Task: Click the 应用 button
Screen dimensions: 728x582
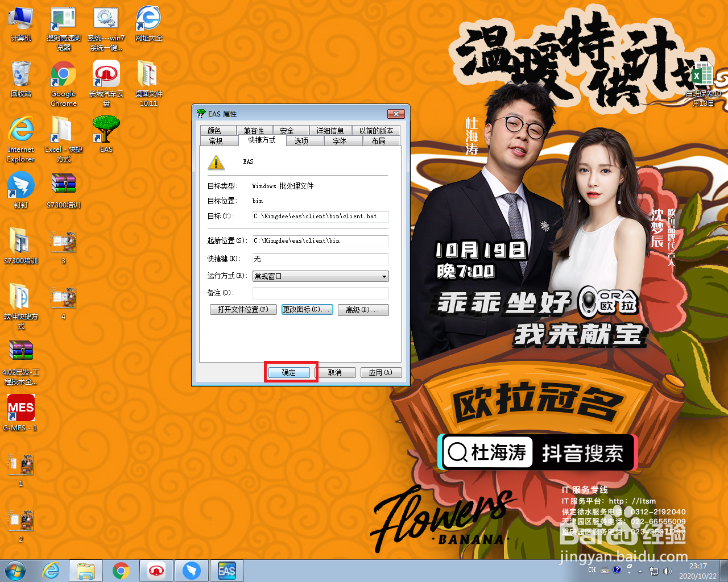Action: pos(380,373)
